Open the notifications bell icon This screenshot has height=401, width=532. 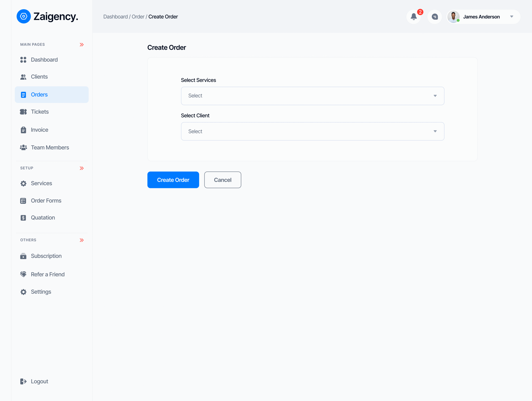(413, 17)
